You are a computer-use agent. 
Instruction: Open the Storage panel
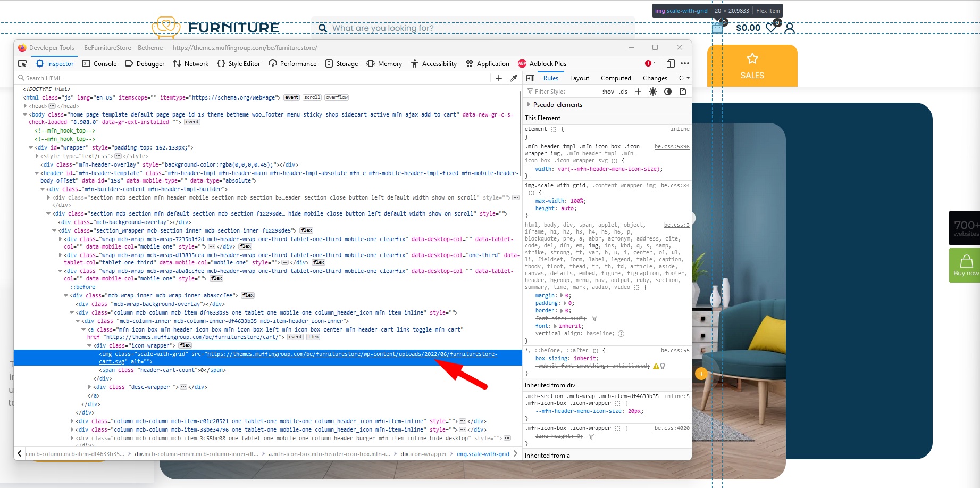(x=342, y=63)
